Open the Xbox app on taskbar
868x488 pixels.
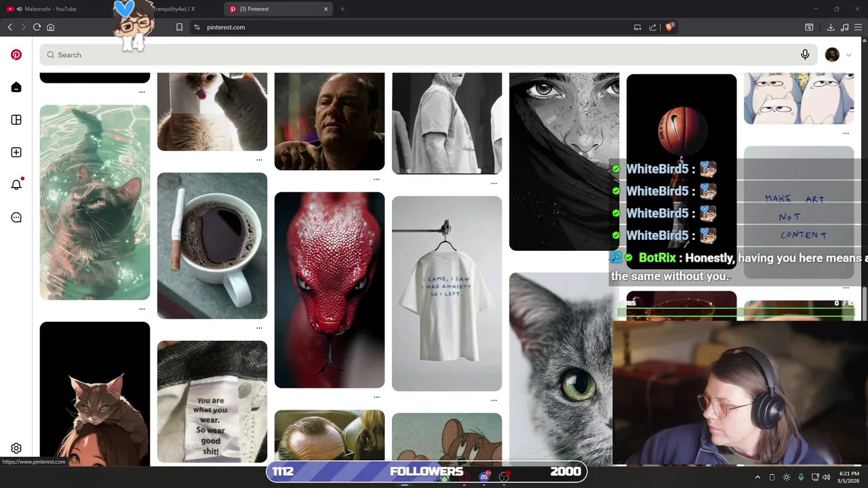[444, 477]
